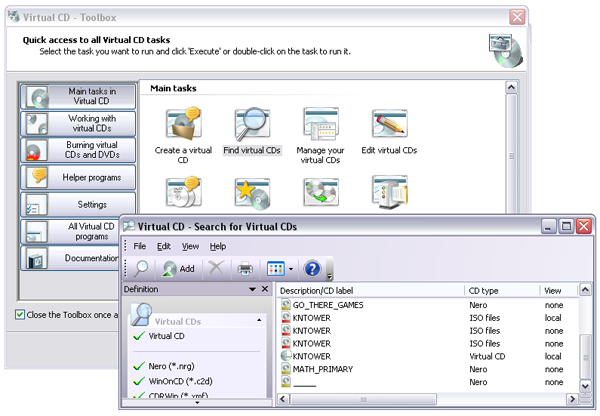Image resolution: width=600 pixels, height=416 pixels.
Task: Click View column header
Action: (558, 291)
